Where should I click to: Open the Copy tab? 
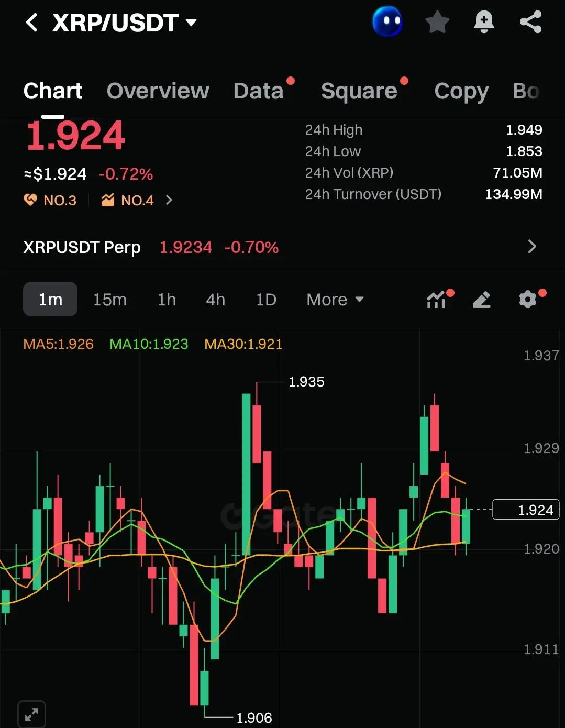point(461,91)
